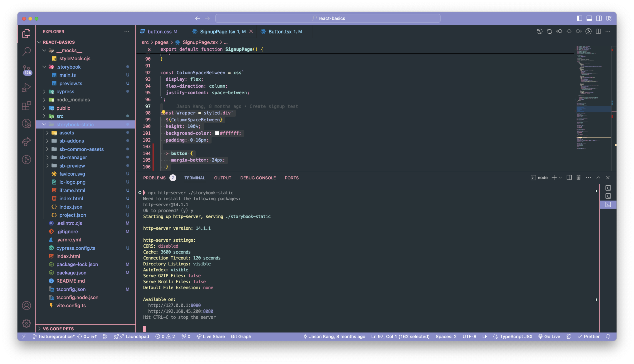
Task: Expand the node_modules folder
Action: point(44,100)
